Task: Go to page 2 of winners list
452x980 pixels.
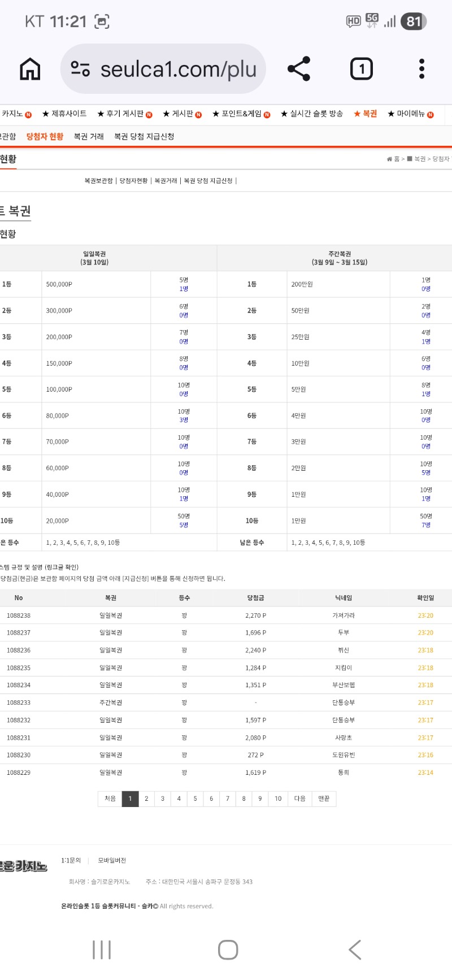Action: click(146, 799)
